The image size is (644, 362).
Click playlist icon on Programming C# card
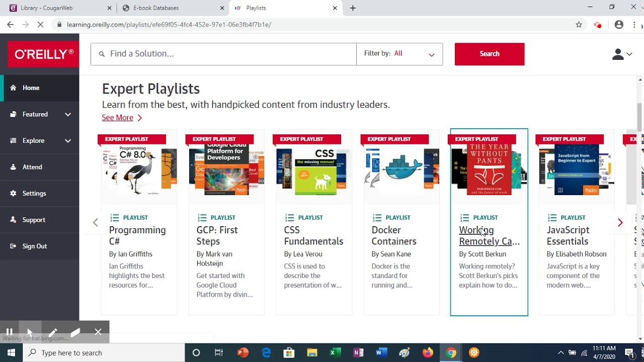coord(115,218)
